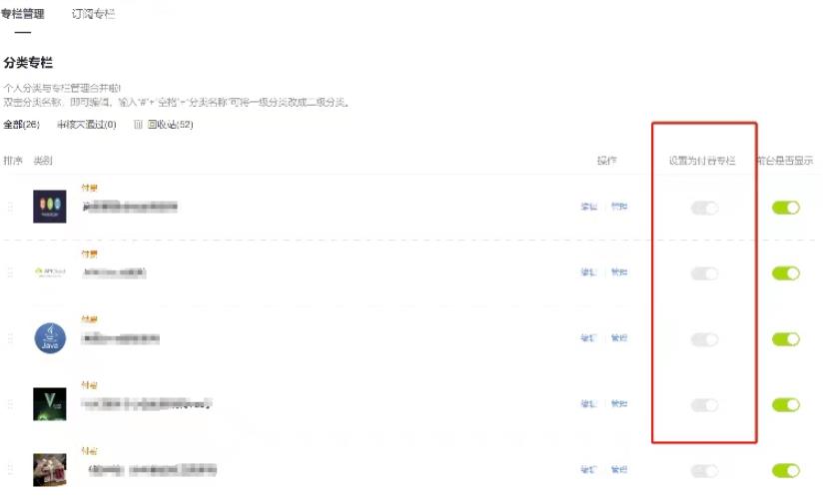Toggle paid column switch in the green V row
This screenshot has width=824, height=504.
(x=704, y=405)
